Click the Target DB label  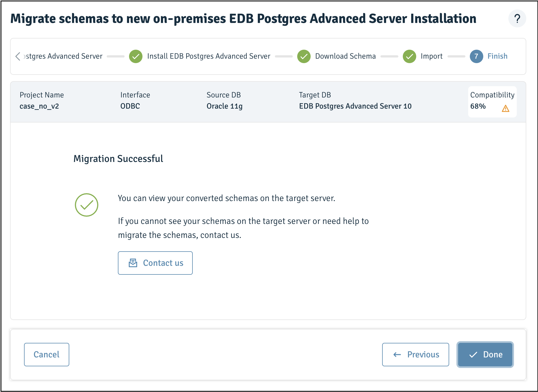[x=315, y=95]
